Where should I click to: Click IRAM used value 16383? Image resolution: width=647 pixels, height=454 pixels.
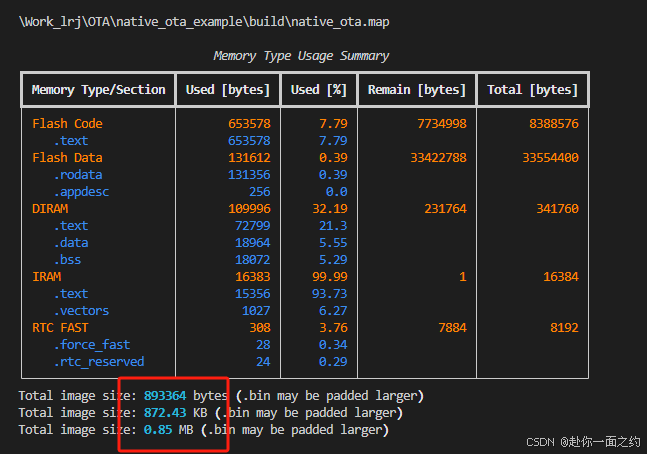(x=253, y=277)
